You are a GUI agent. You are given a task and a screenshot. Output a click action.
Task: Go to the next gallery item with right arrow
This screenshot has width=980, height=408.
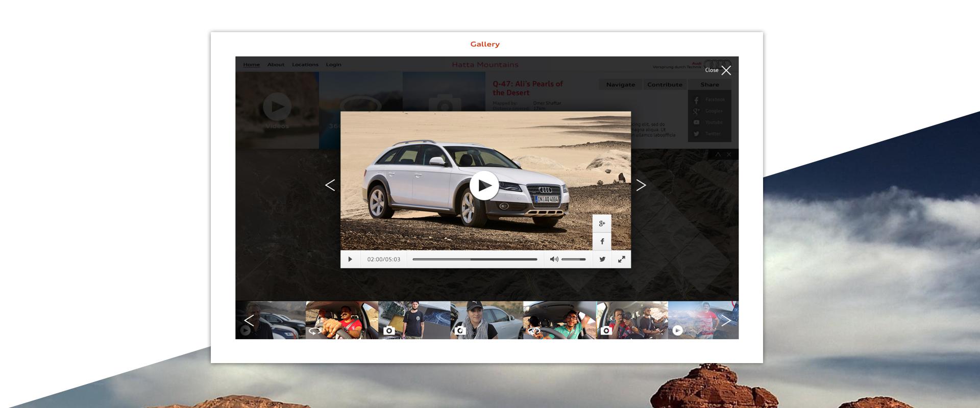pos(641,185)
